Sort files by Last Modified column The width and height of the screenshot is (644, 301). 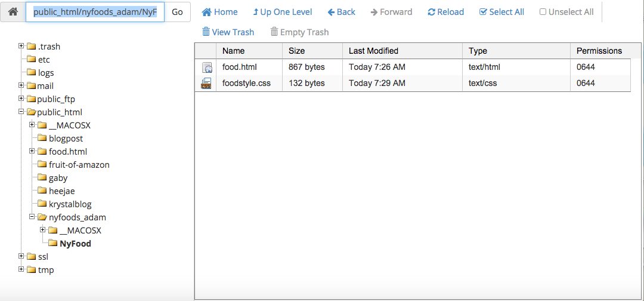(373, 51)
